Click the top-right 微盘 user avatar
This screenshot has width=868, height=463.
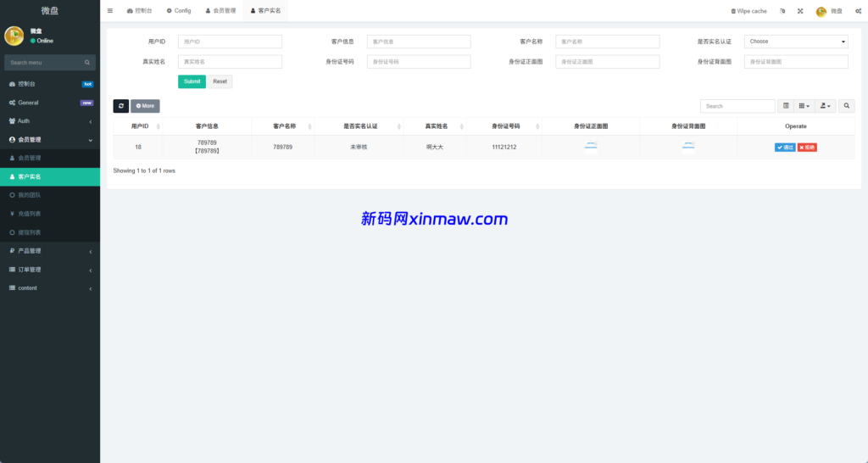pos(821,11)
